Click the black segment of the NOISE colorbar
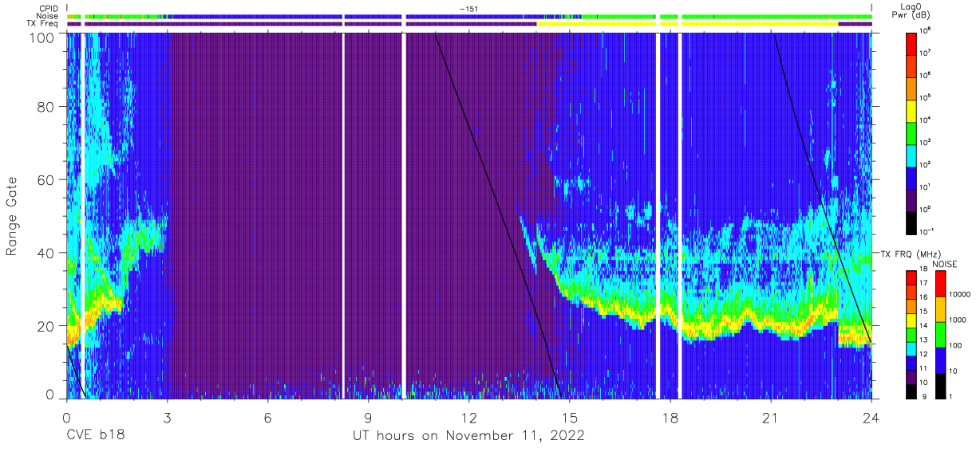The width and height of the screenshot is (980, 452). click(x=939, y=385)
